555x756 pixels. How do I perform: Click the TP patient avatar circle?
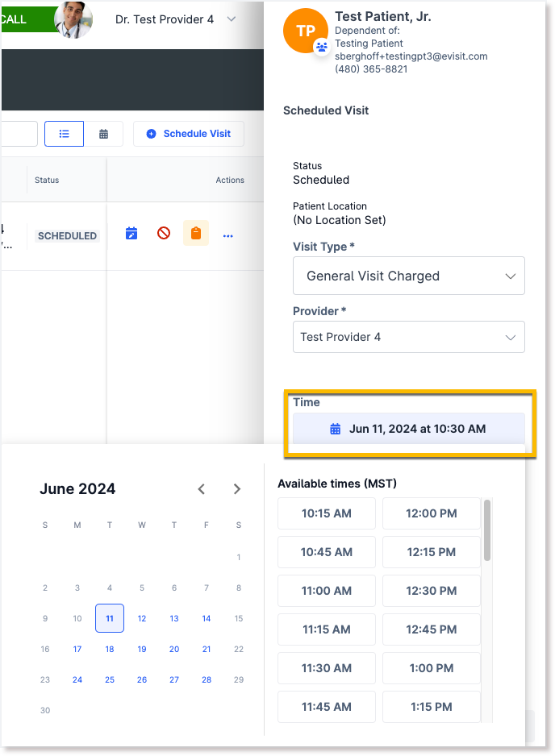[x=304, y=31]
